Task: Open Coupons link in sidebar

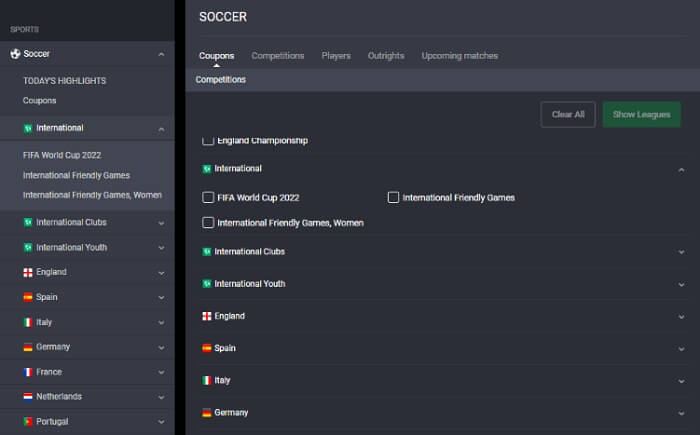Action: 39,101
